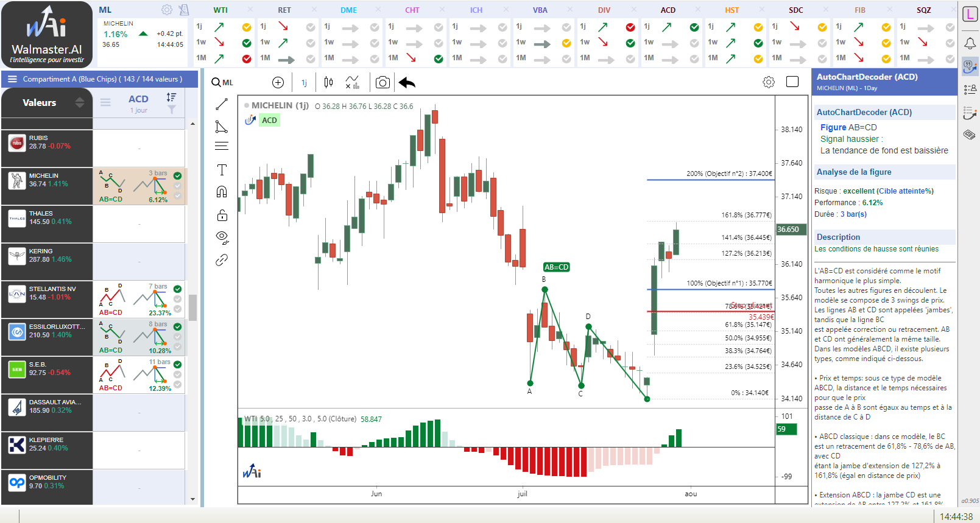Switch to the ICH indicator tab
The width and height of the screenshot is (980, 523).
point(476,10)
